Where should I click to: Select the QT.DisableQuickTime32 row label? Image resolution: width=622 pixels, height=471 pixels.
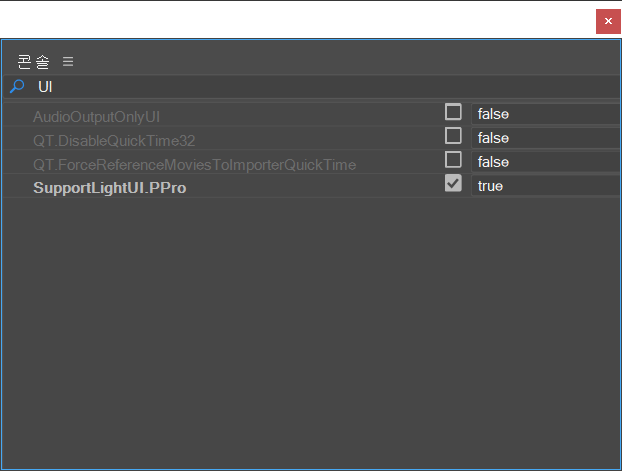point(114,141)
